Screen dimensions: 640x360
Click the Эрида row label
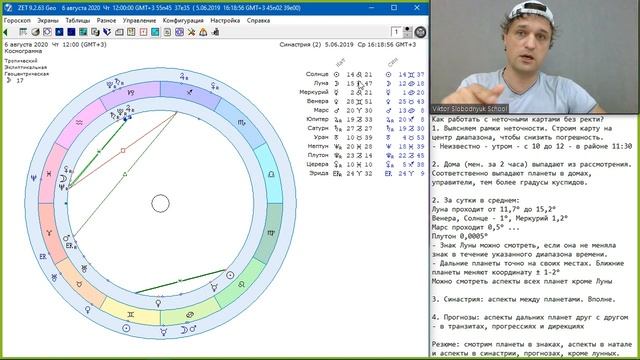319,173
